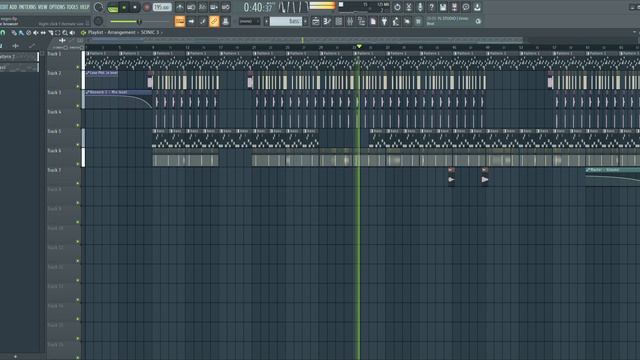The image size is (640, 360).
Task: Click the tempo tapper icon
Action: point(396,21)
